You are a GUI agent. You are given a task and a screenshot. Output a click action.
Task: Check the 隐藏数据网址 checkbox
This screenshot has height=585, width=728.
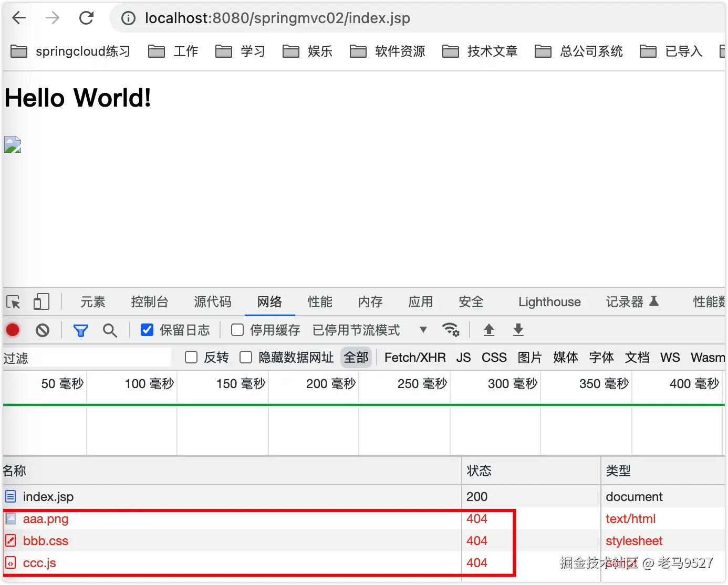(246, 358)
